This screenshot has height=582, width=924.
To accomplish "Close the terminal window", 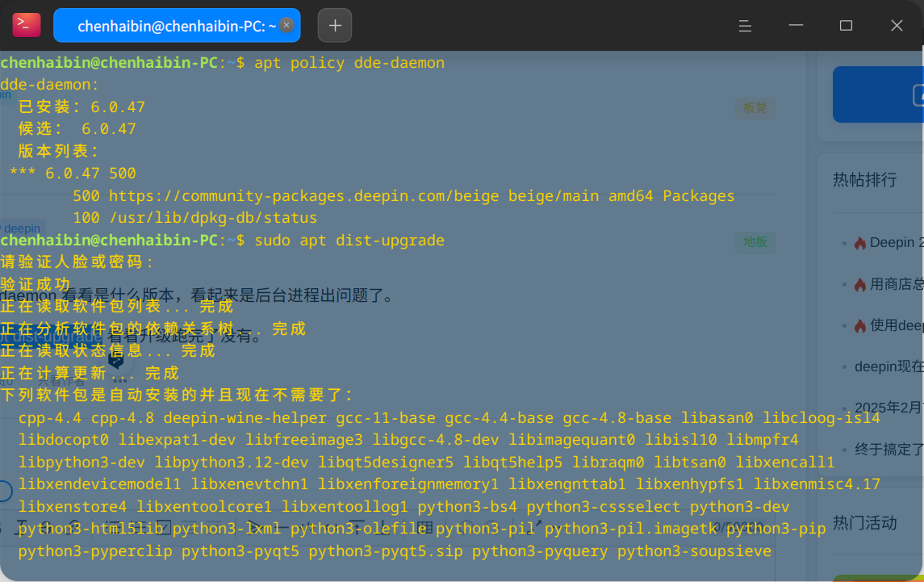I will pyautogui.click(x=897, y=25).
